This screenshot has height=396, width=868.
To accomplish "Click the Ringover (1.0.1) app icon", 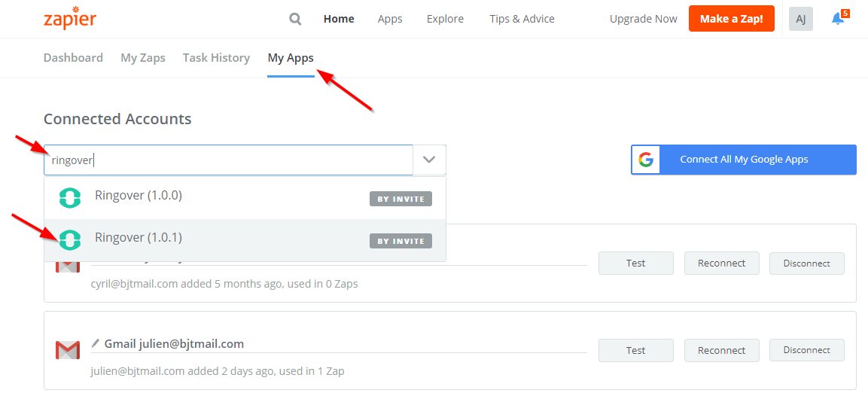I will pos(70,240).
